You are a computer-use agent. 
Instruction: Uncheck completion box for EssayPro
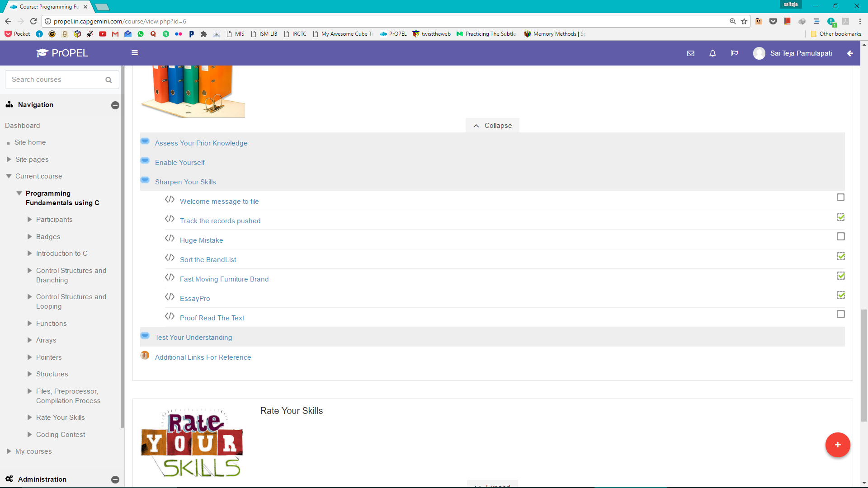coord(840,295)
